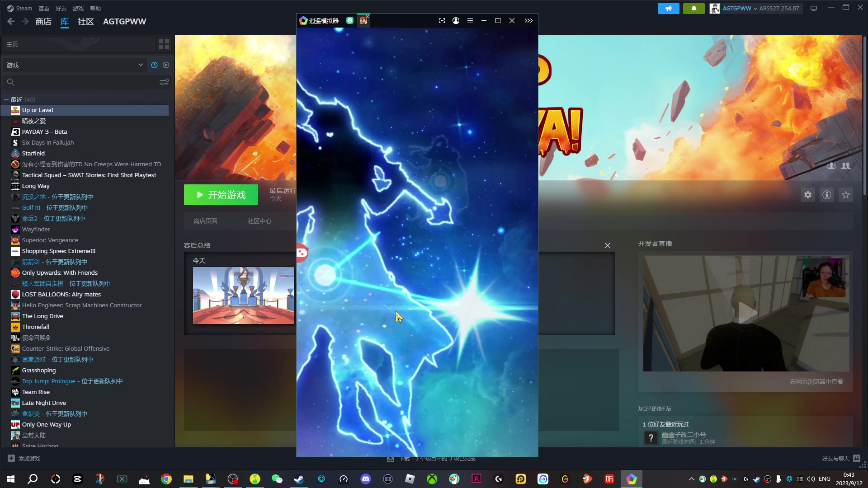Viewport: 868px width, 488px height.
Task: Close the game tab in the emulator
Action: point(368,16)
